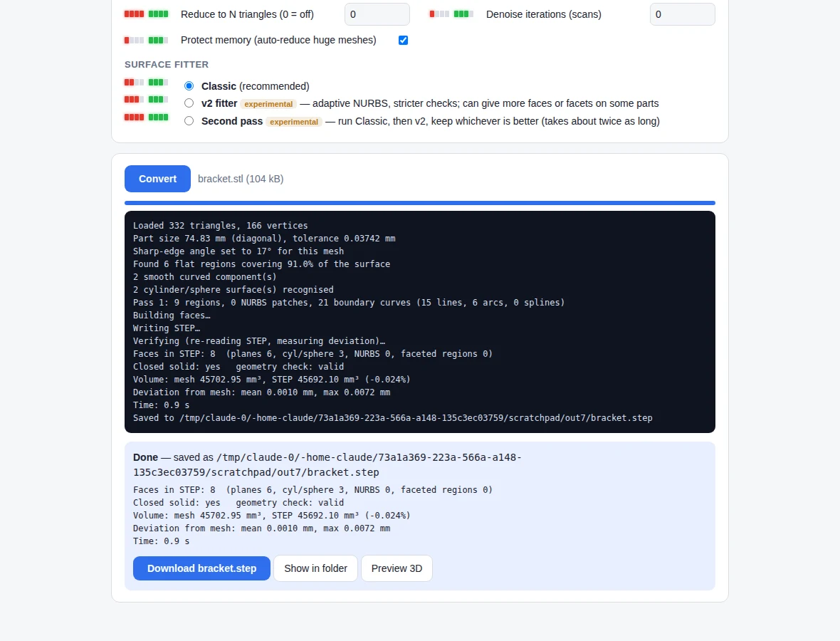Click 'Time: 0.9 s' in the Done summary
This screenshot has height=641, width=840.
162,541
